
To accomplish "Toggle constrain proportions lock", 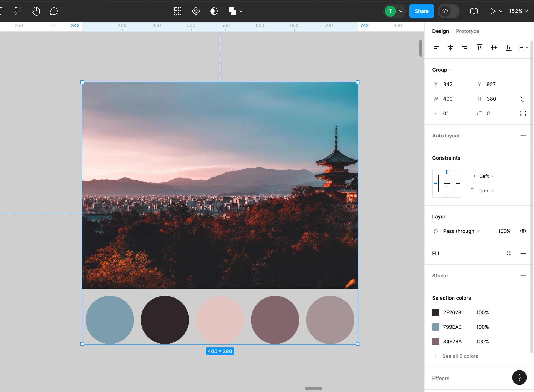I will (523, 99).
